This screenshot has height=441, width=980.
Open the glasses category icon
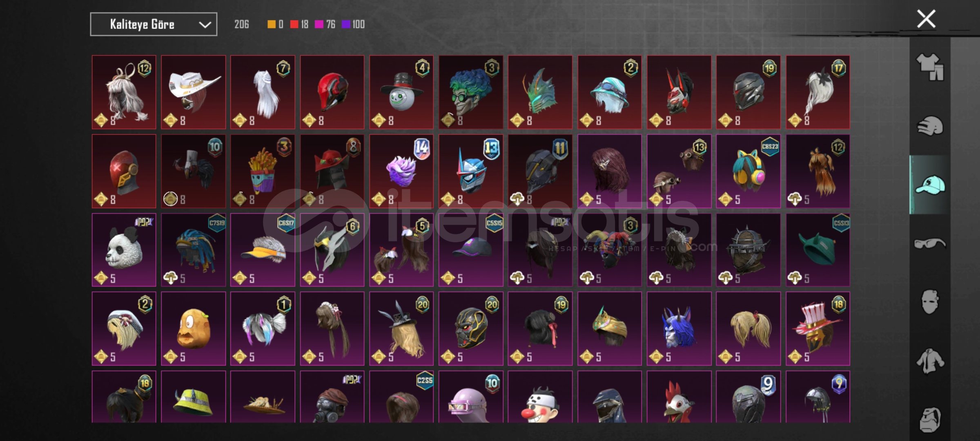tap(930, 243)
